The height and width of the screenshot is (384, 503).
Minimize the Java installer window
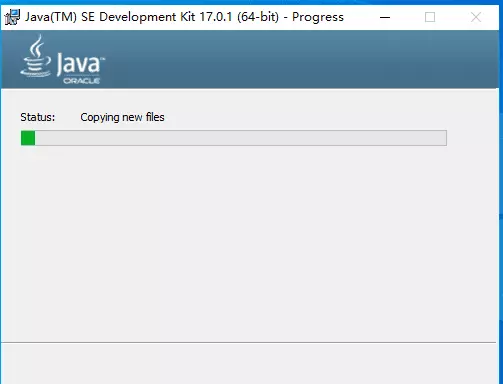pyautogui.click(x=385, y=17)
